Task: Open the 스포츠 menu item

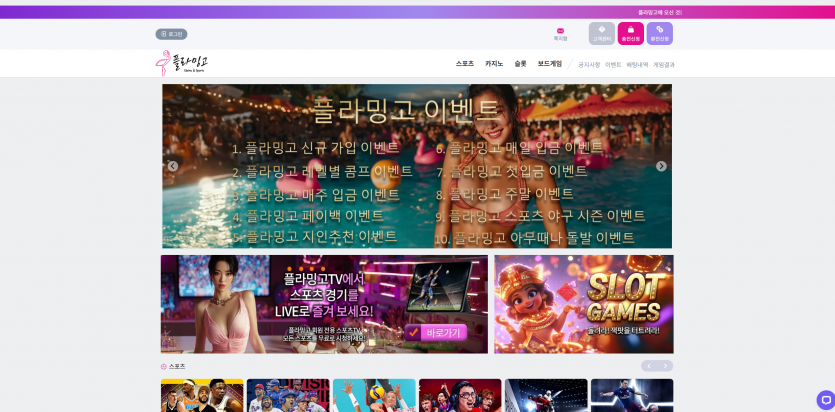Action: click(464, 63)
